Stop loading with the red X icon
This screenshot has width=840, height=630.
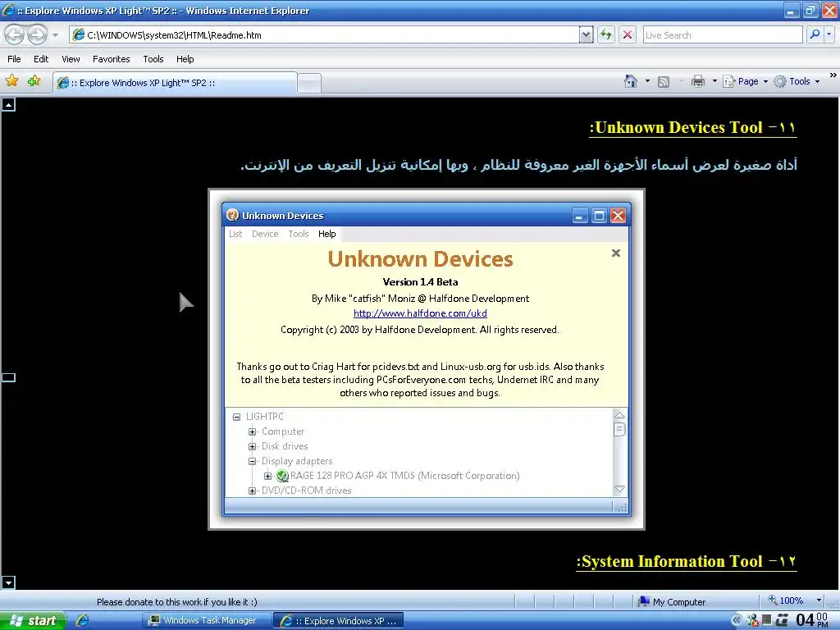628,35
